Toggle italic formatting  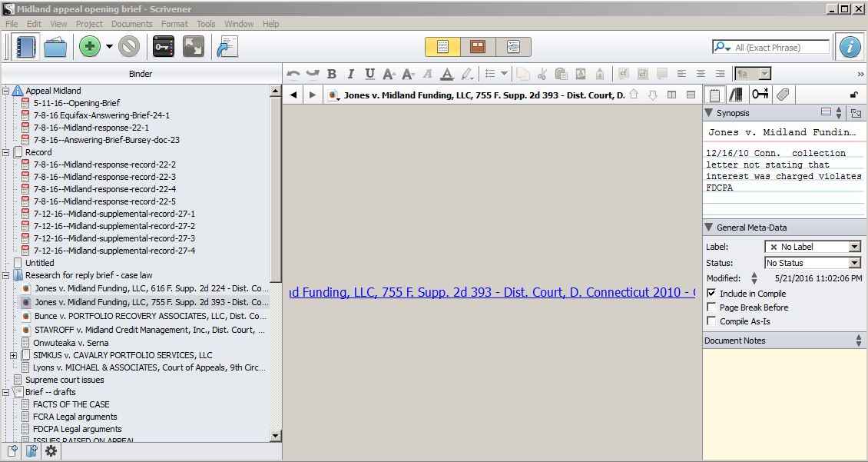click(x=350, y=74)
